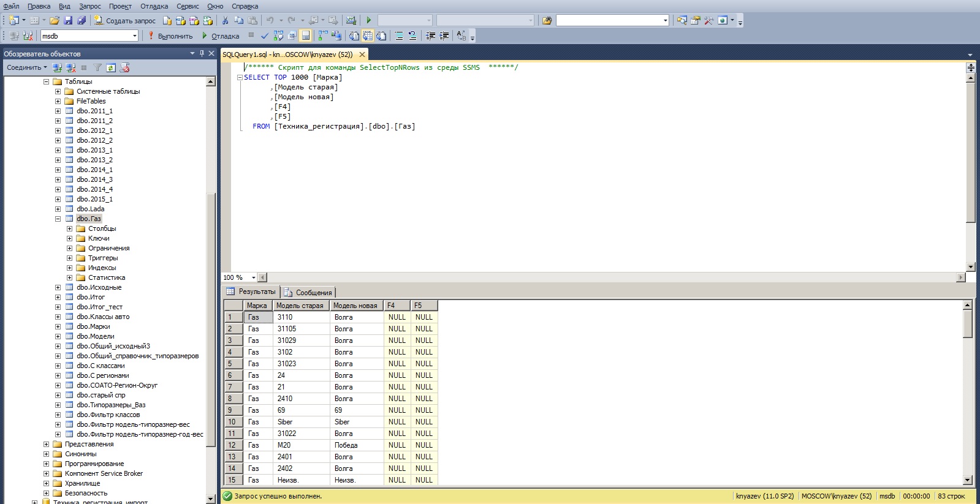This screenshot has width=980, height=504.
Task: Click the Save icon in toolbar
Action: pyautogui.click(x=68, y=20)
